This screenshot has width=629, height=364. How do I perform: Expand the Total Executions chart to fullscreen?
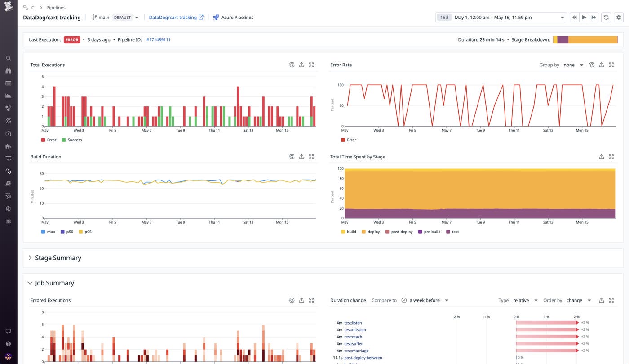(311, 65)
